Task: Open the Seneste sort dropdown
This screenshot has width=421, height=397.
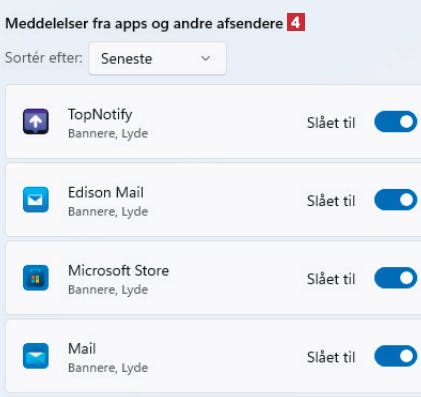Action: 157,59
